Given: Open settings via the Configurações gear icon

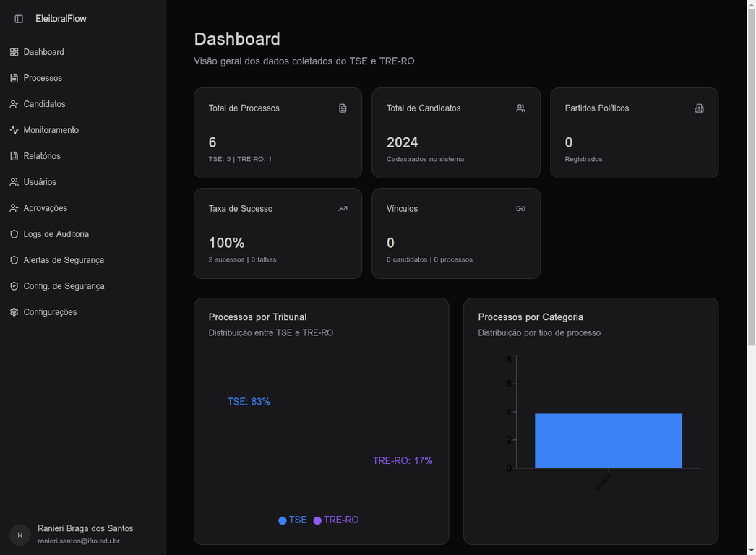Looking at the screenshot, I should 13,311.
